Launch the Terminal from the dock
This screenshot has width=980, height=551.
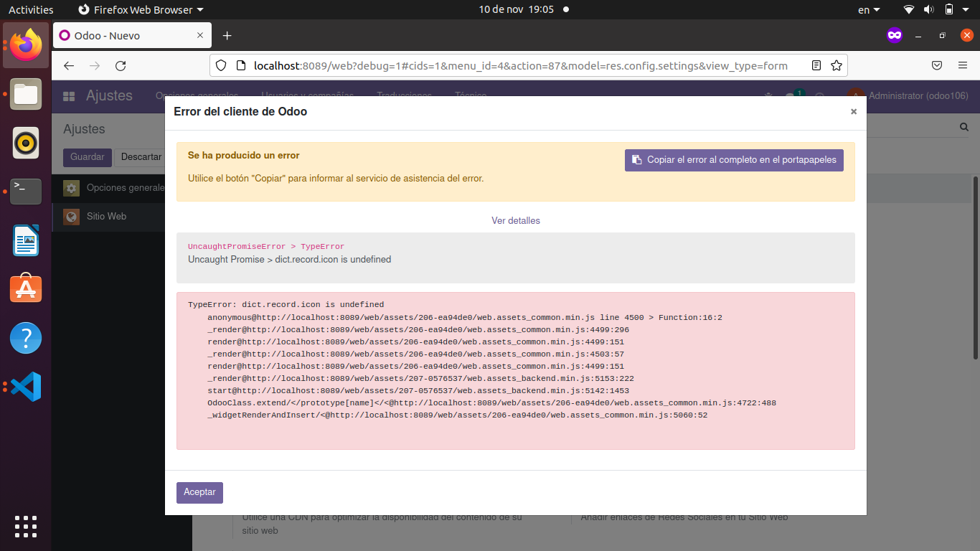(x=25, y=192)
